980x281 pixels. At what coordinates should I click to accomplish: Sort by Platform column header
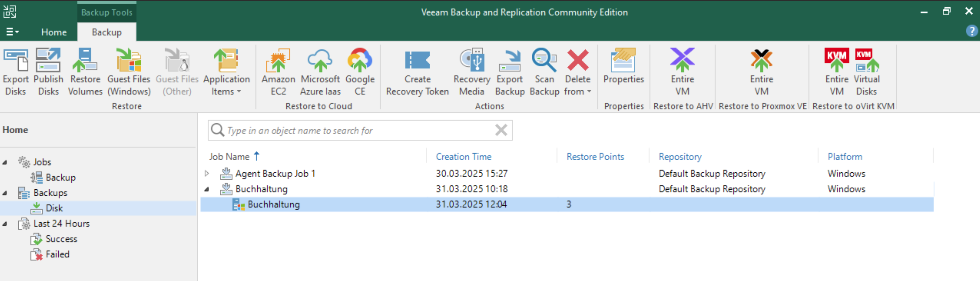(844, 157)
